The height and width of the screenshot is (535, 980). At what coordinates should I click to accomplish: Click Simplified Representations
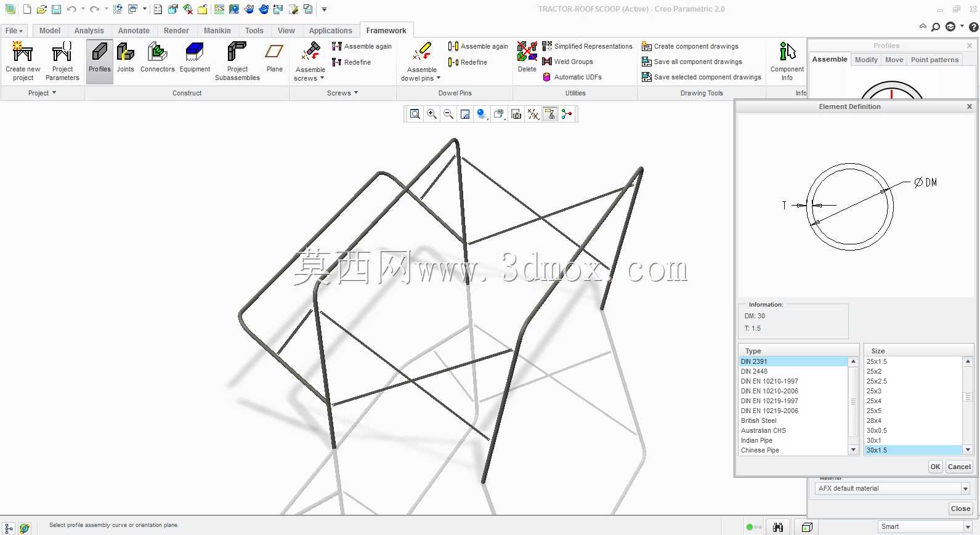coord(587,46)
